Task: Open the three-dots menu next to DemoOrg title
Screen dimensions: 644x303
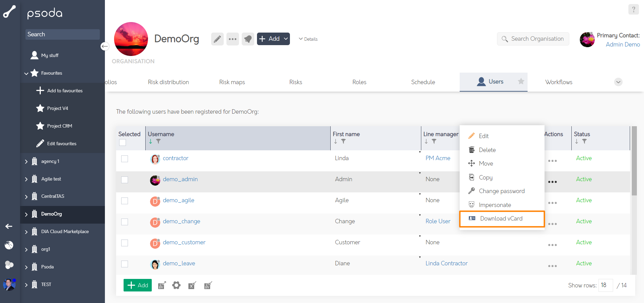Action: (x=233, y=39)
